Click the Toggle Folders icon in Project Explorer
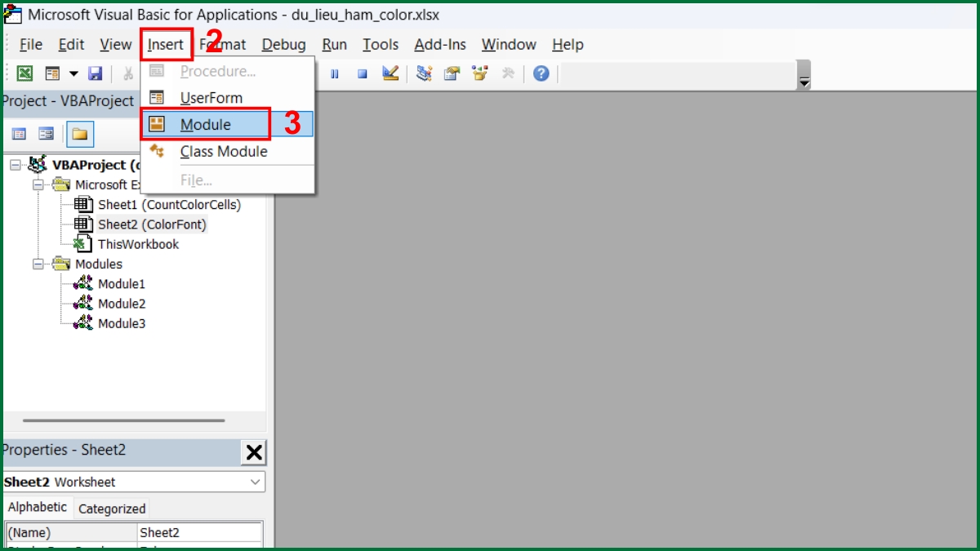The height and width of the screenshot is (551, 980). 79,134
